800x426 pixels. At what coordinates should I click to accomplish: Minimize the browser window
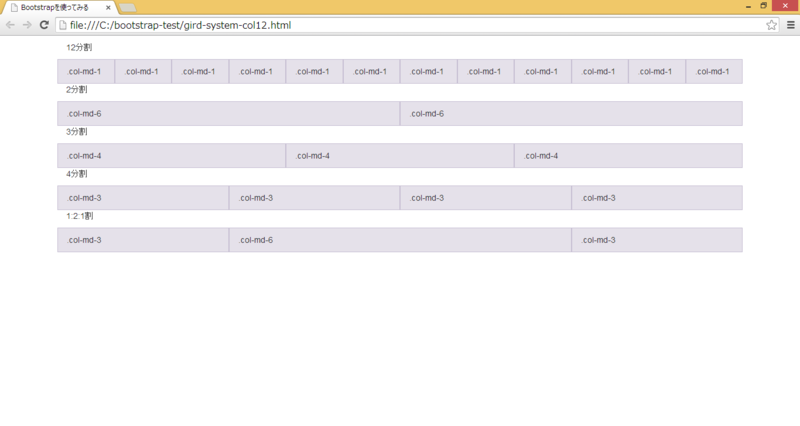tap(748, 6)
